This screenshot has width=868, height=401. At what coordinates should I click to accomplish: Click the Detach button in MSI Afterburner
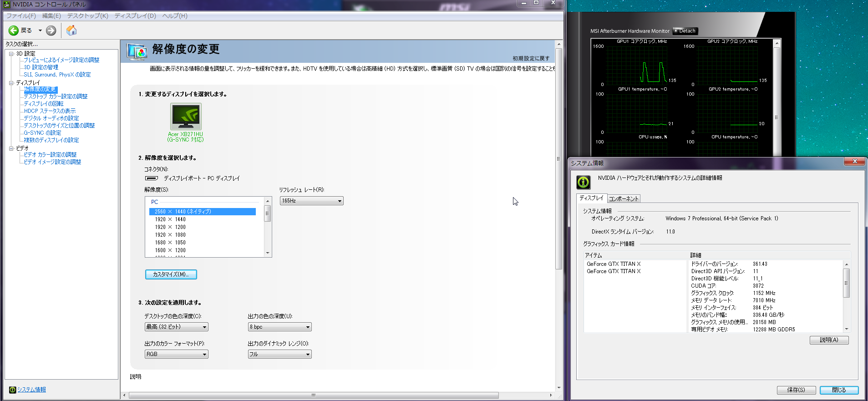point(685,31)
